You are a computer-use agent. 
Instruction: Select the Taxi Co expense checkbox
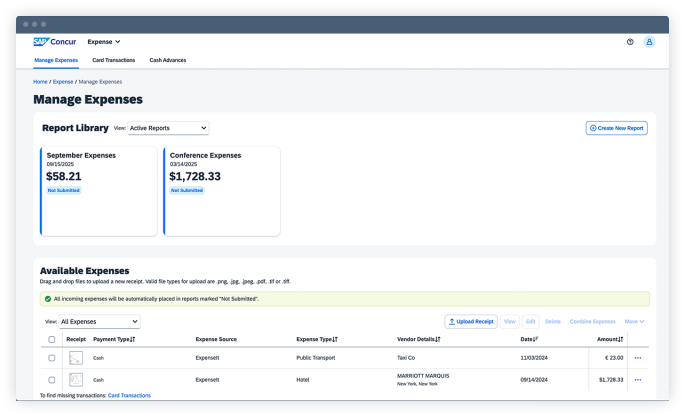click(x=52, y=357)
